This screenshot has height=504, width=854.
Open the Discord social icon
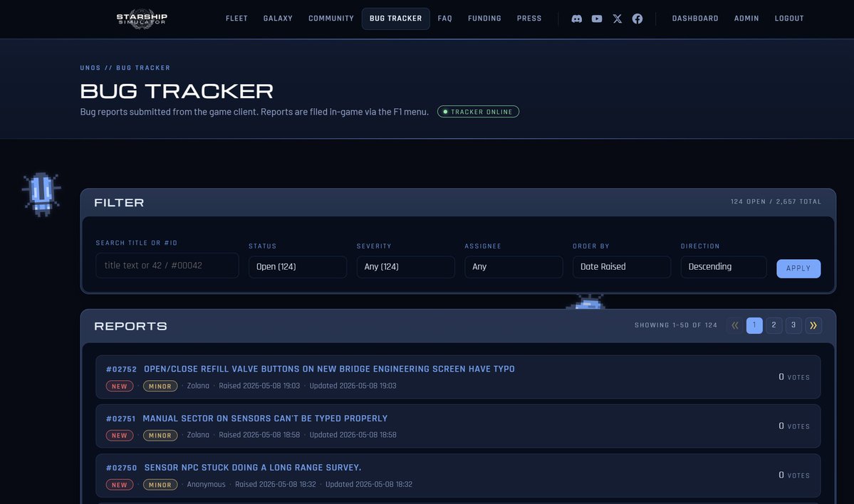pos(576,19)
